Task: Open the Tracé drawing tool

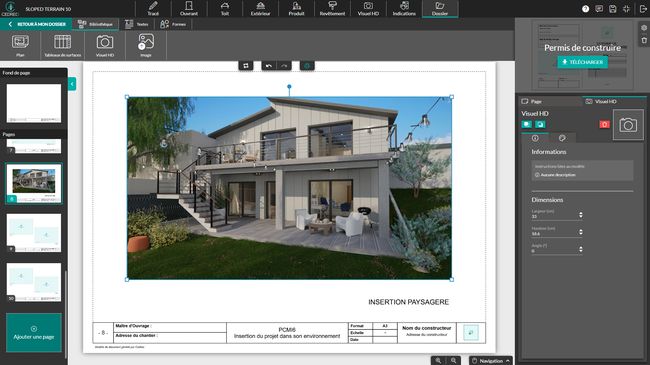Action: pyautogui.click(x=153, y=8)
